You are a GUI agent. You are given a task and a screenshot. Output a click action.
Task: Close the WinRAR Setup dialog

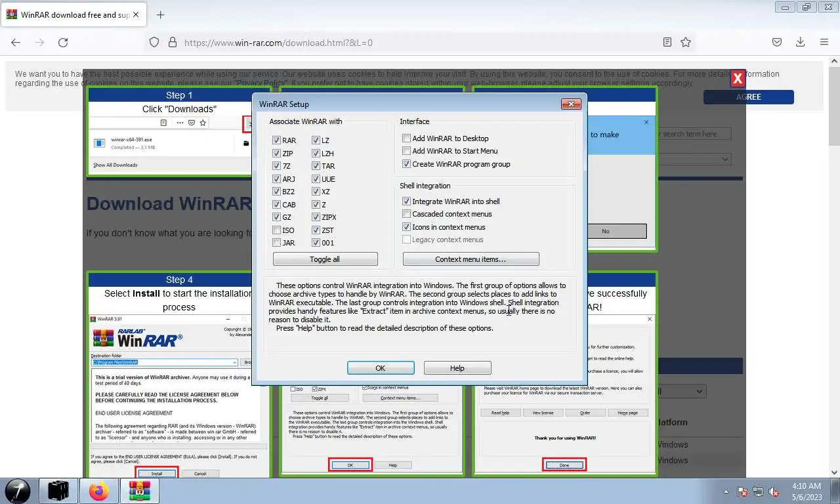[x=572, y=104]
